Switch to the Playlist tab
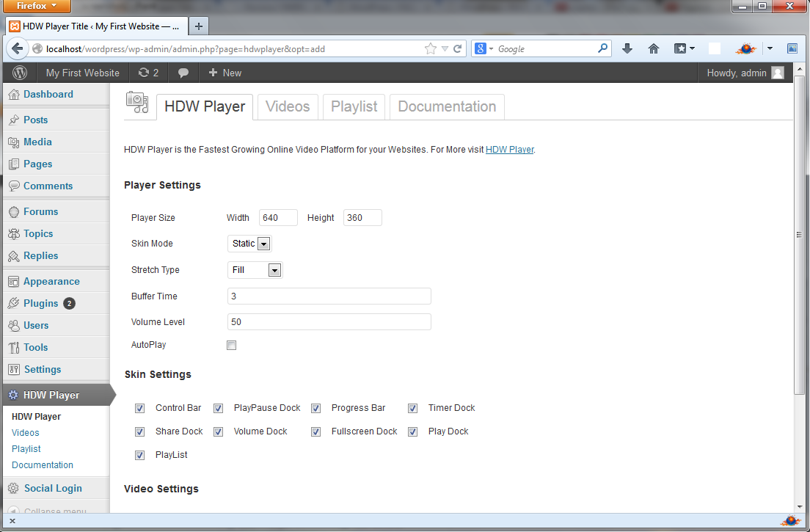This screenshot has width=810, height=532. 354,106
